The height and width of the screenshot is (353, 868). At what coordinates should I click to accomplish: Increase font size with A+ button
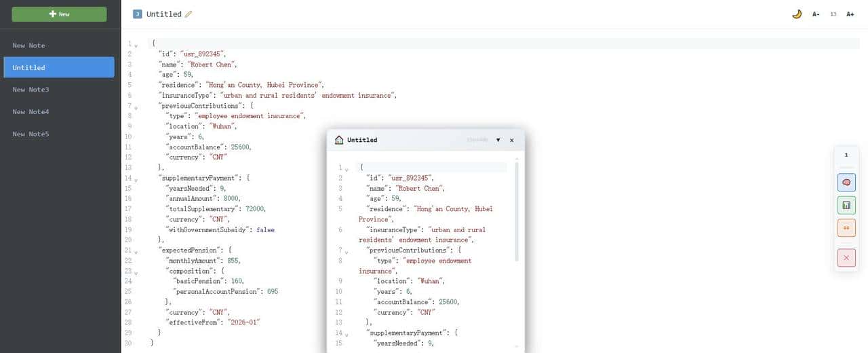click(850, 14)
